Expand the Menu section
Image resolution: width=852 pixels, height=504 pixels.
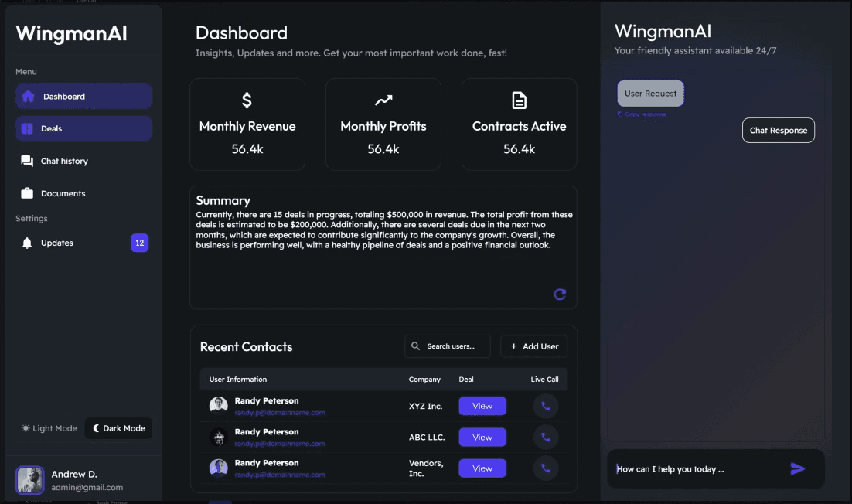26,71
